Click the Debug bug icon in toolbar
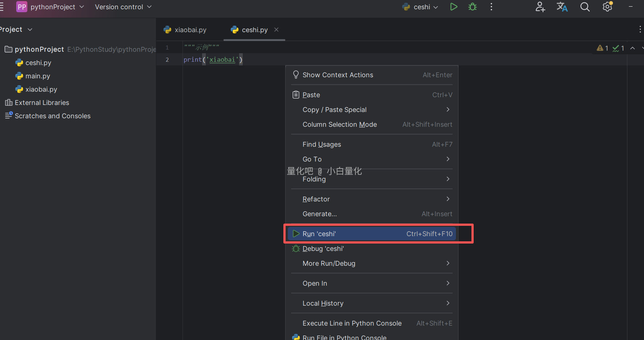Viewport: 644px width, 340px height. pyautogui.click(x=473, y=7)
